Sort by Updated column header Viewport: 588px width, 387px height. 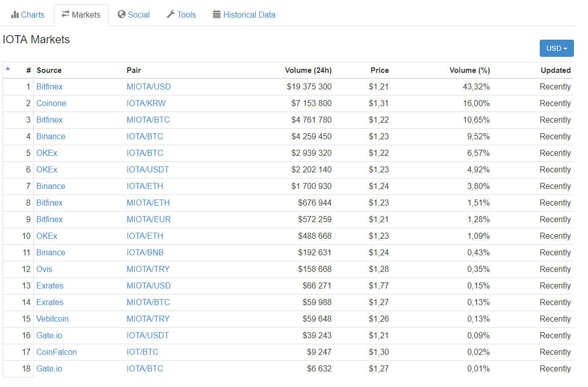(555, 70)
